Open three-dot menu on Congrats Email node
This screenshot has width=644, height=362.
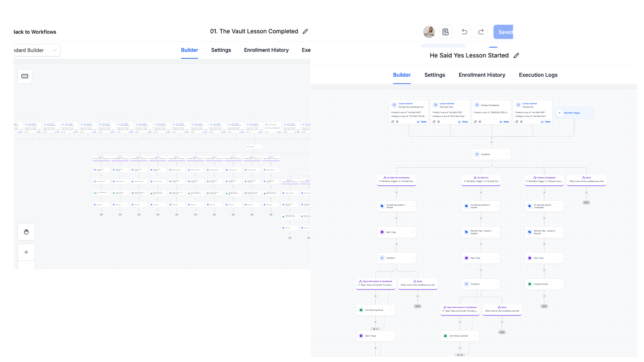[x=559, y=284]
